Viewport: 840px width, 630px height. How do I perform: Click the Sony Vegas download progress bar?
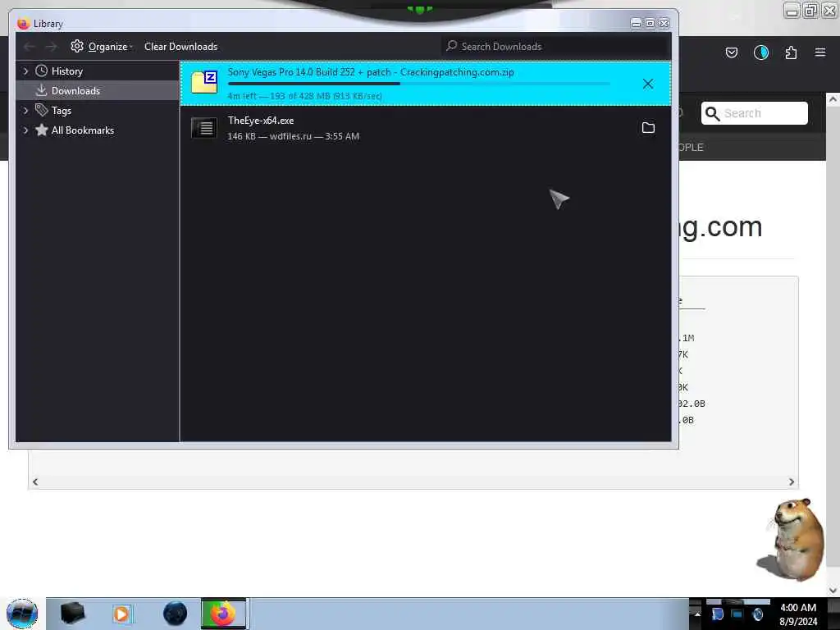pos(418,84)
